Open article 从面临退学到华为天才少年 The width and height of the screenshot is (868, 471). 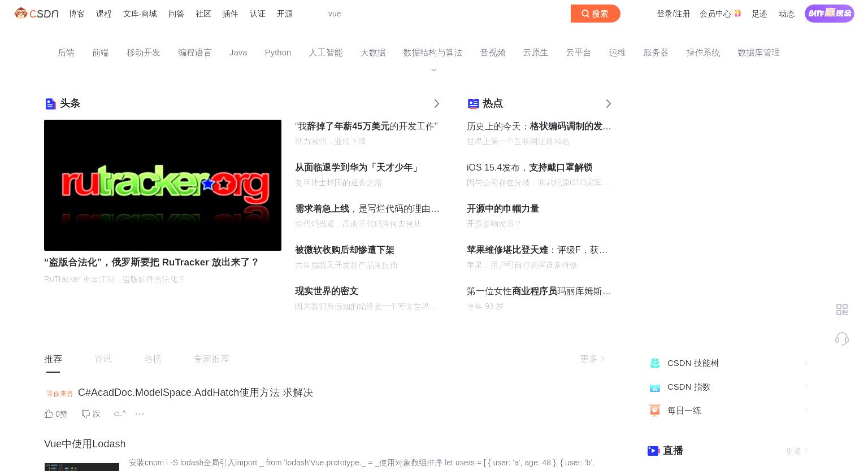[x=357, y=168]
